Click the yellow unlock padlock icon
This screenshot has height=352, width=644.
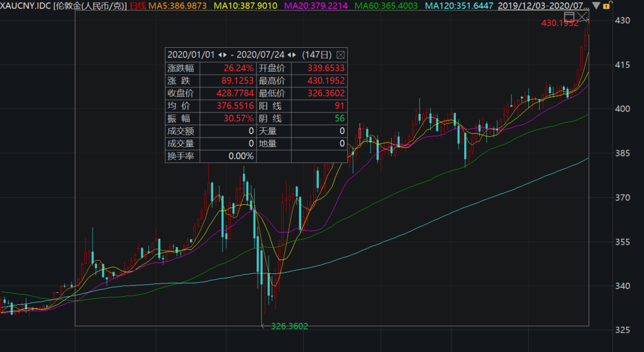(607, 5)
